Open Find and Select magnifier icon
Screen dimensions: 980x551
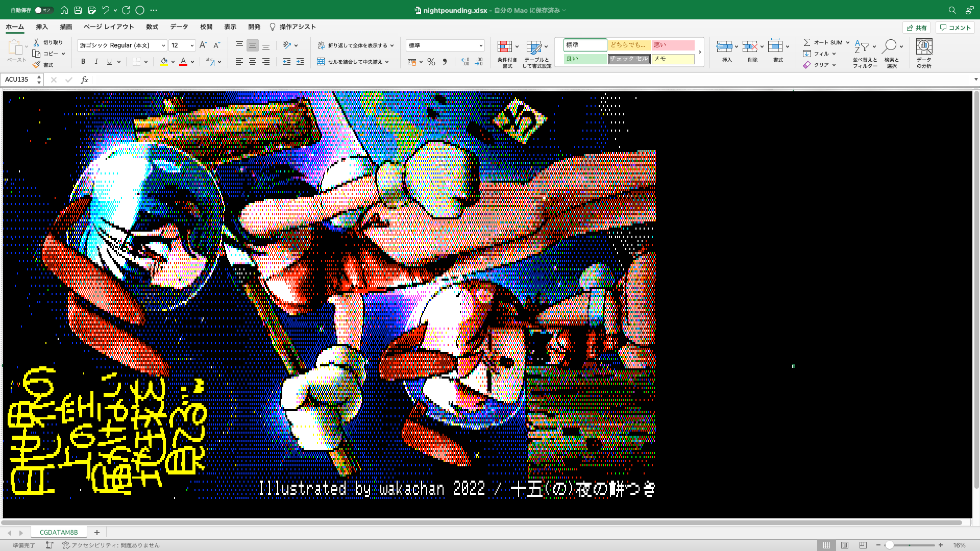(889, 46)
